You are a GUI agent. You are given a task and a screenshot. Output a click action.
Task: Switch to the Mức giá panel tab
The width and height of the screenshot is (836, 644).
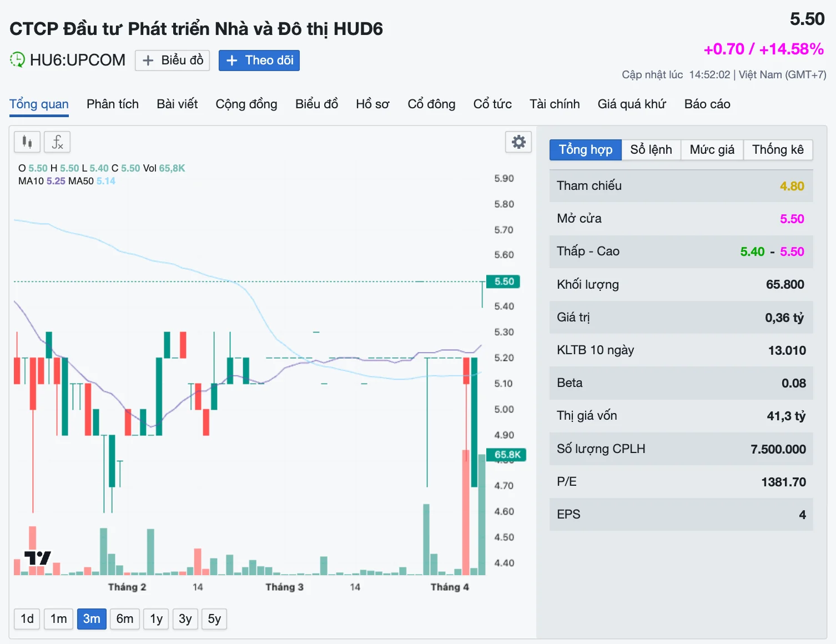pos(712,150)
